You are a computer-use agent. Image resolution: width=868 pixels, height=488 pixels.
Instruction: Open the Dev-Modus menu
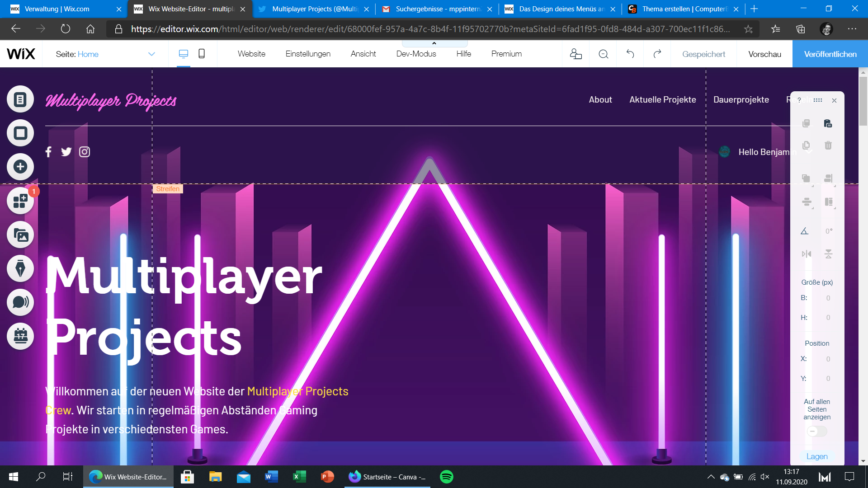pos(416,54)
